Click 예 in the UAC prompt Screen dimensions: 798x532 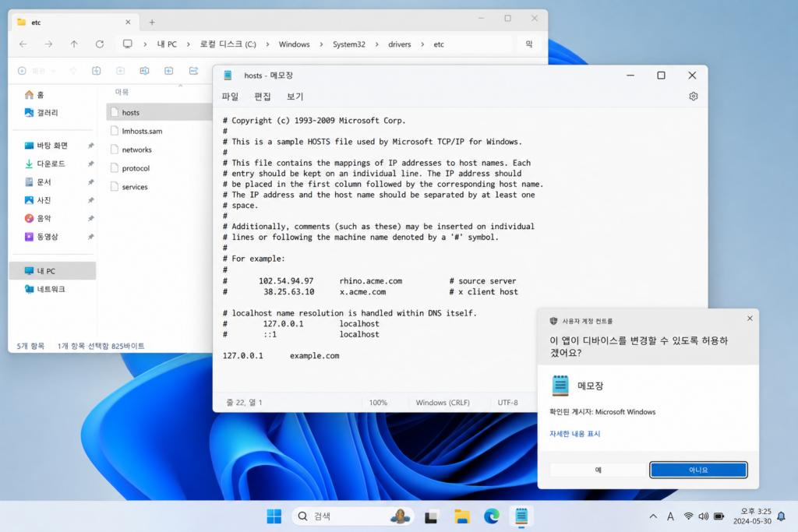[598, 470]
